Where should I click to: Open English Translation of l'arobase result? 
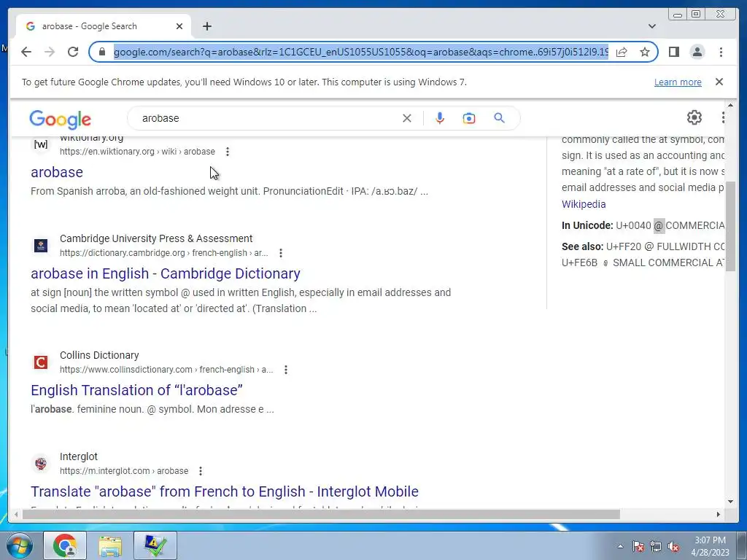coord(136,390)
